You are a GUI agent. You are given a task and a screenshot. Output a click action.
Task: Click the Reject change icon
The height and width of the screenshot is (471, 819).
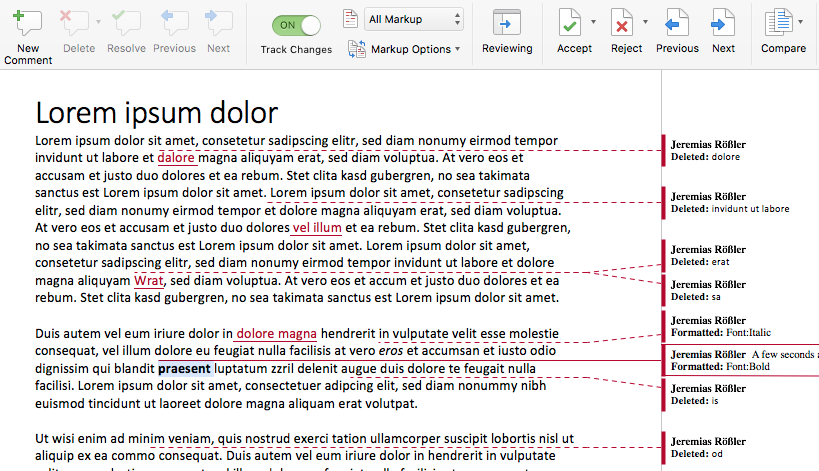(x=622, y=23)
